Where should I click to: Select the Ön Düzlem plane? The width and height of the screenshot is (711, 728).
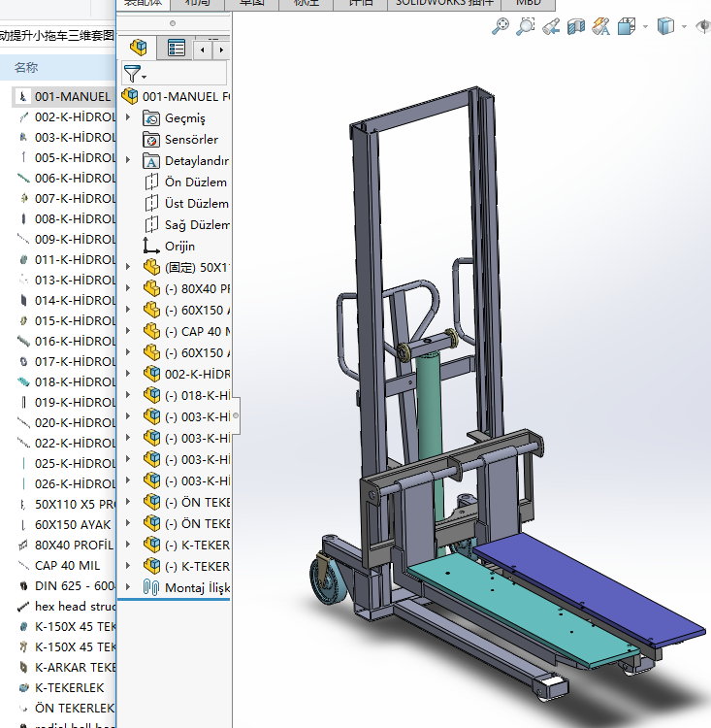tap(195, 182)
